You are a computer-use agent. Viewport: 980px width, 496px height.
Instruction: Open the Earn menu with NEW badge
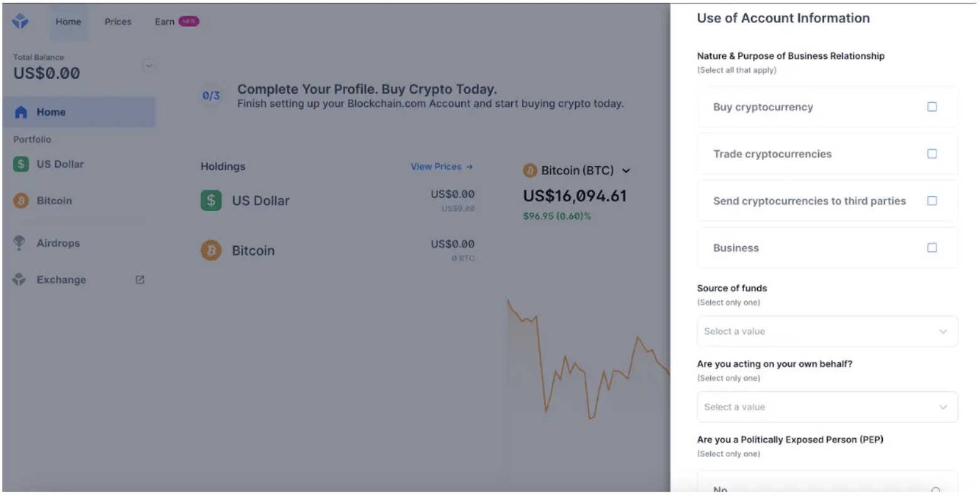[164, 21]
